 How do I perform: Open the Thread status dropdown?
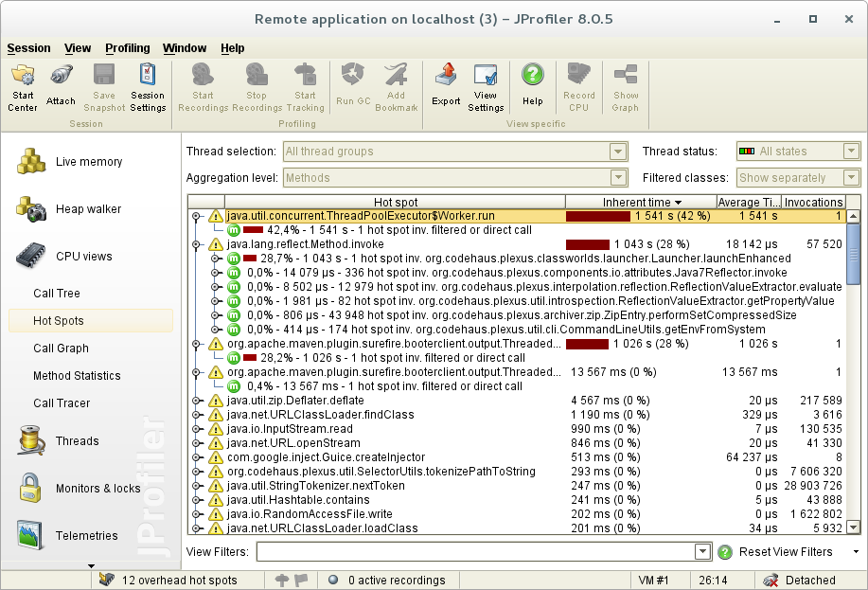(851, 152)
